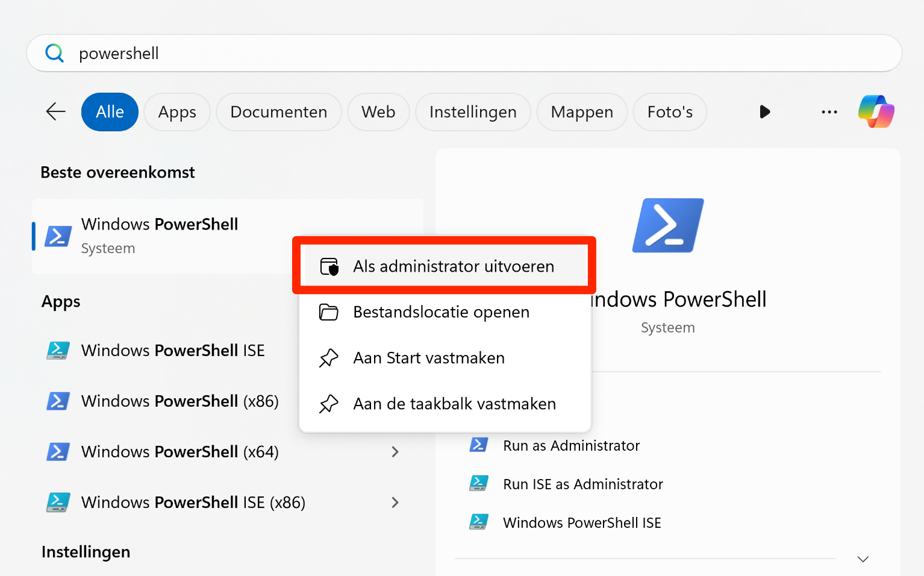Expand the Windows PowerShell (x64) chevron
This screenshot has width=924, height=576.
(395, 452)
